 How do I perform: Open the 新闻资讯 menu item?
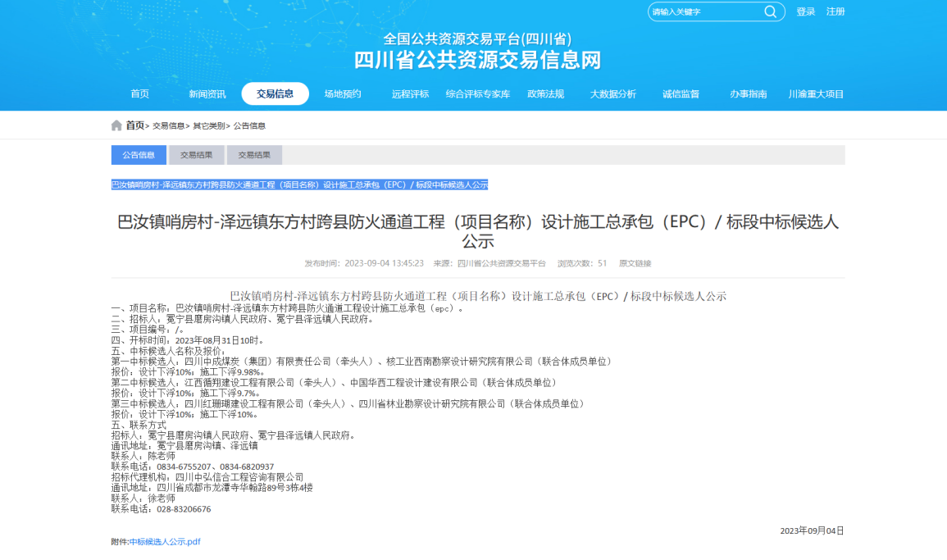pyautogui.click(x=207, y=94)
